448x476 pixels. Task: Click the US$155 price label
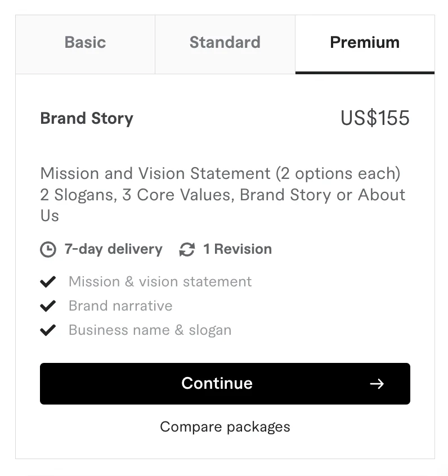coord(375,118)
